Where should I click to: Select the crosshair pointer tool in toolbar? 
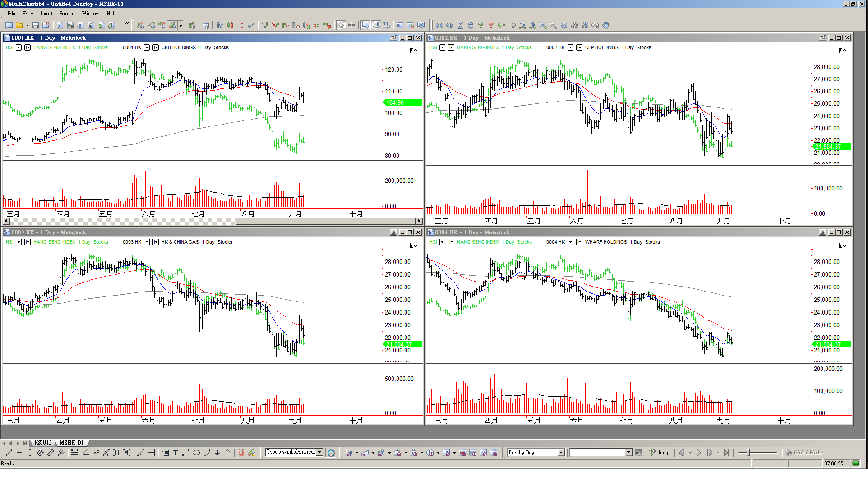(352, 25)
